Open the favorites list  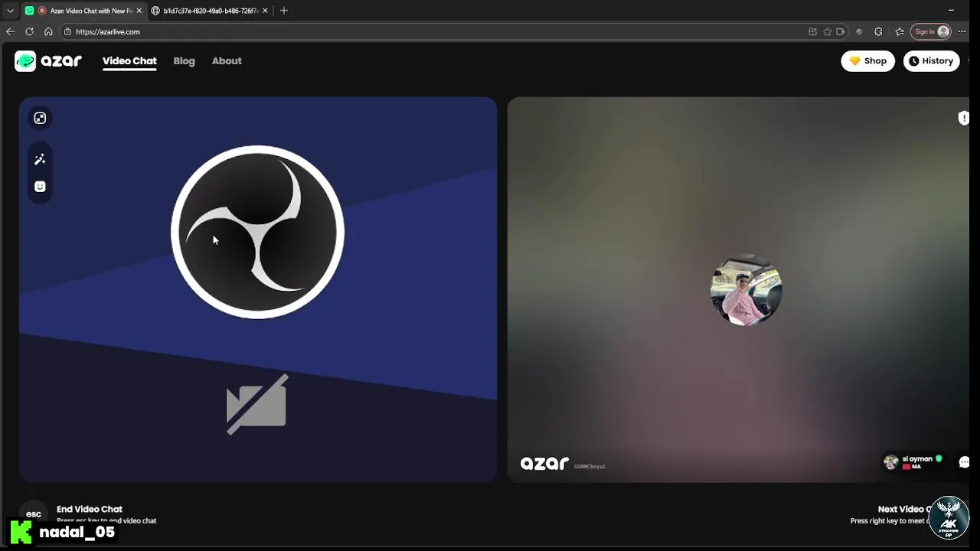pos(900,32)
